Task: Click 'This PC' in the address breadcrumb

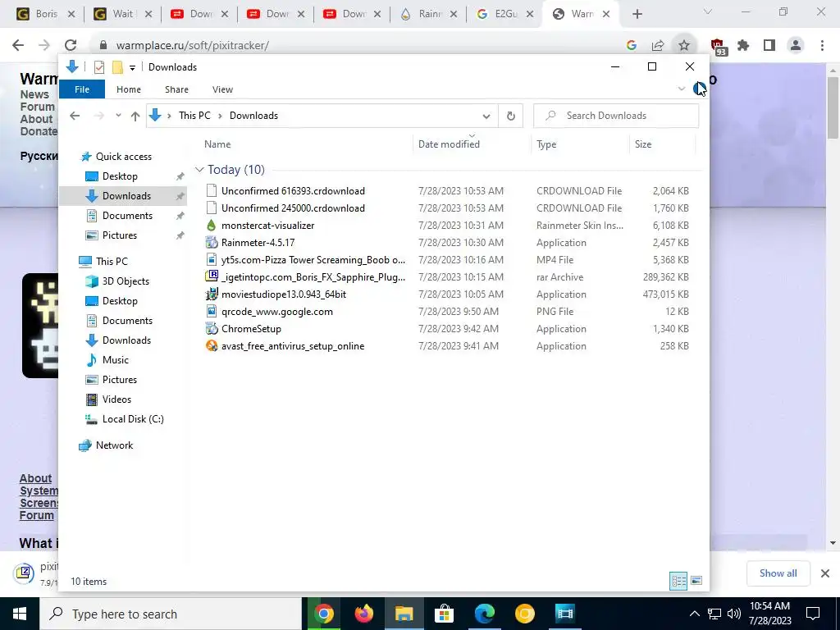Action: coord(194,116)
